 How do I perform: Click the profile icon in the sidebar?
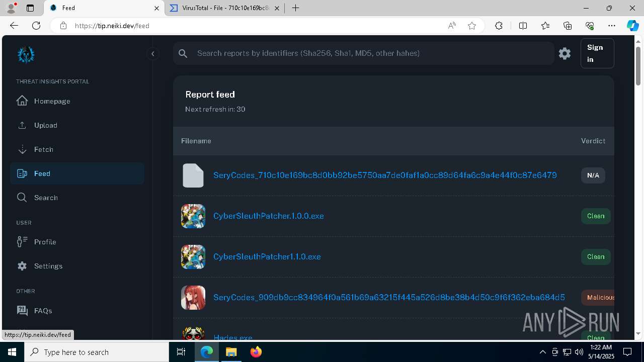pos(22,242)
